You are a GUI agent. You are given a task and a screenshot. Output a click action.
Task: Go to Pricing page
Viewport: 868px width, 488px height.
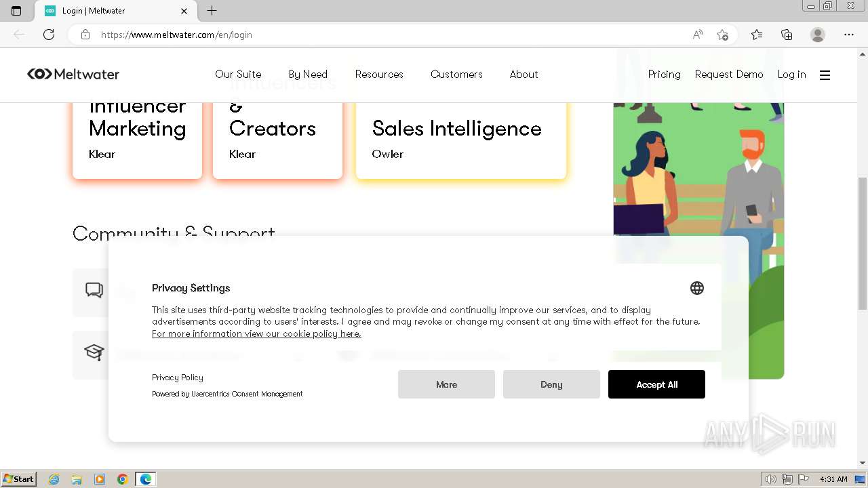664,75
